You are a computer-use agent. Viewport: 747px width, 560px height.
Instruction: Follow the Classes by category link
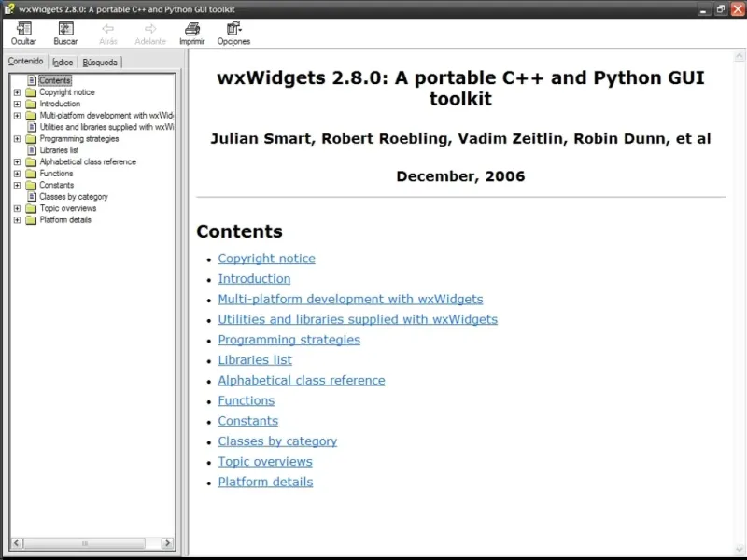[277, 441]
